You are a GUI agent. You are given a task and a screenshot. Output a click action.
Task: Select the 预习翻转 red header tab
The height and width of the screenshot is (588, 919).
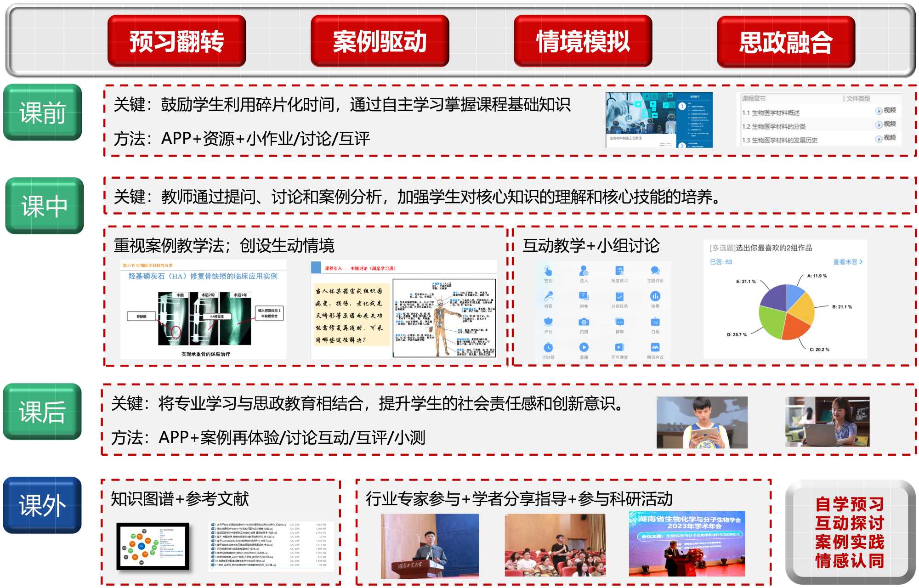pos(176,41)
